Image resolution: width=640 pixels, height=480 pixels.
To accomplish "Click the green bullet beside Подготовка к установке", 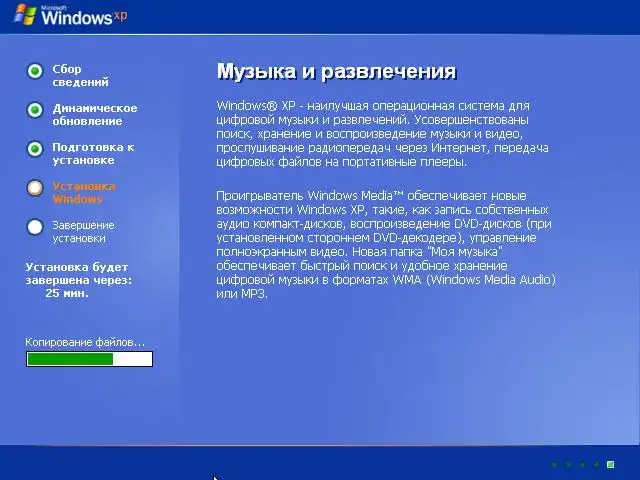I will click(x=35, y=149).
